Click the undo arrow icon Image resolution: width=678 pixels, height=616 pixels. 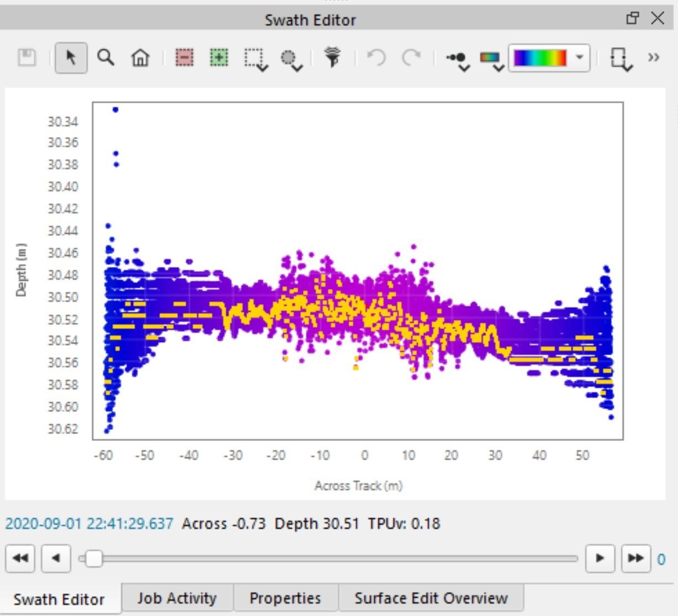pos(376,58)
